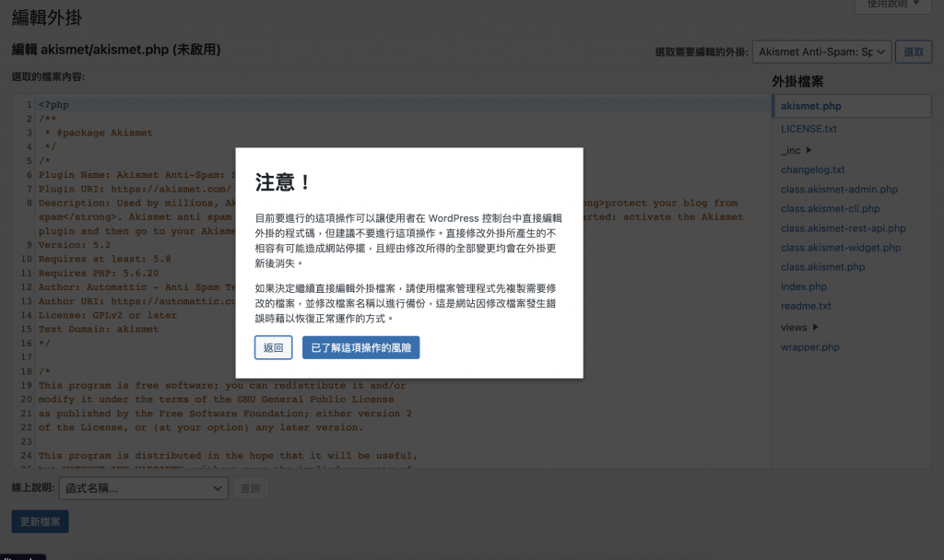Confirm with 已了解這項操作的風險 button

pyautogui.click(x=360, y=347)
